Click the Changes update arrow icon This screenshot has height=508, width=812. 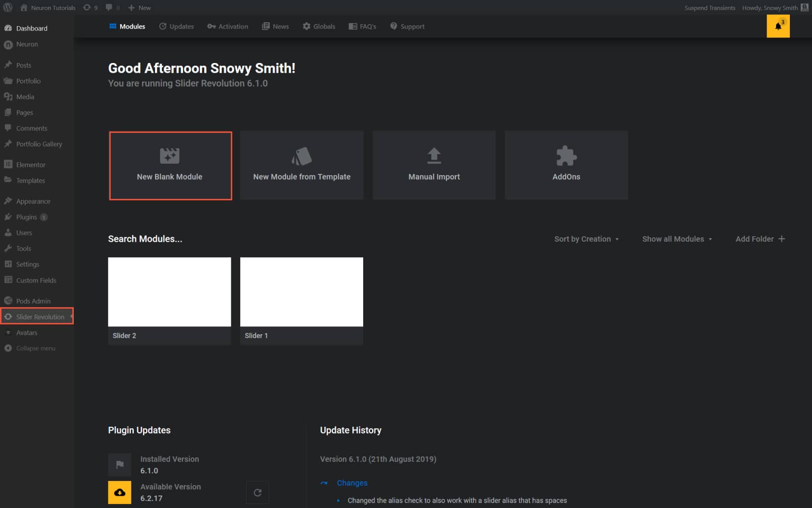(324, 483)
